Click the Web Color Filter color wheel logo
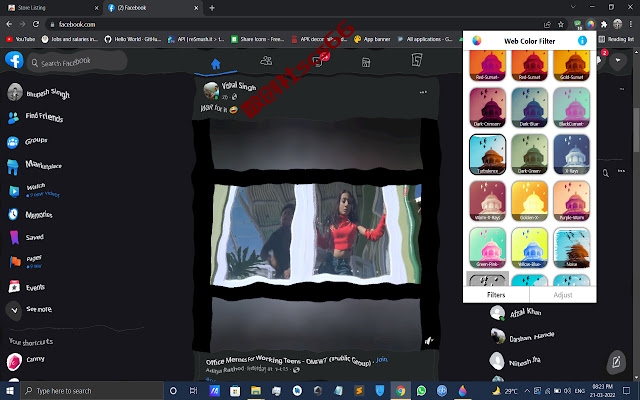 point(476,40)
